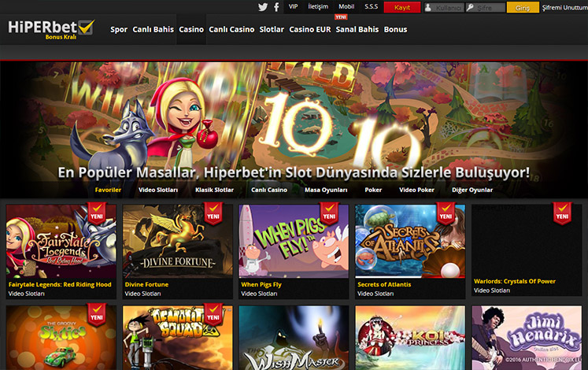Open the Jimi Hendrix game thumbnail
Viewport: 588px width, 370px height.
coord(527,338)
